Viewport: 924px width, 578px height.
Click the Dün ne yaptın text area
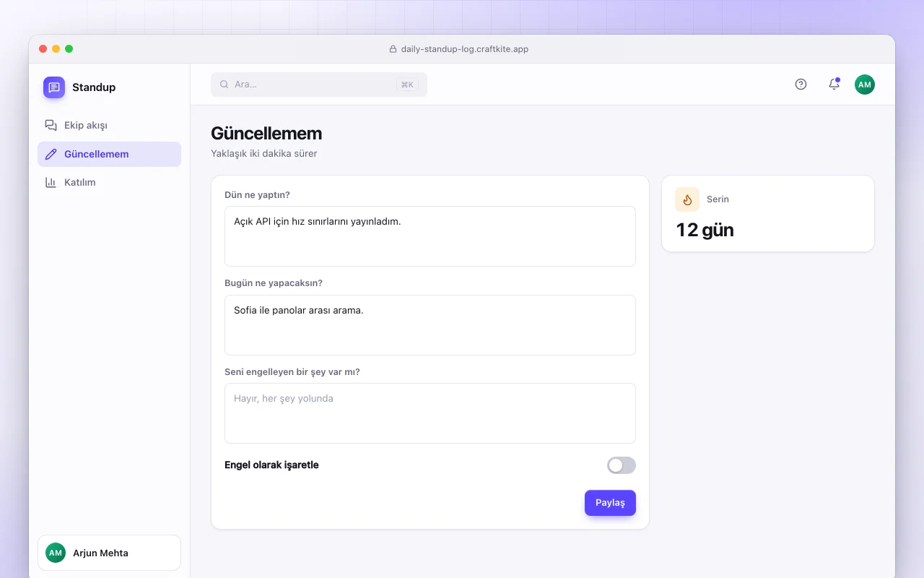[x=430, y=236]
